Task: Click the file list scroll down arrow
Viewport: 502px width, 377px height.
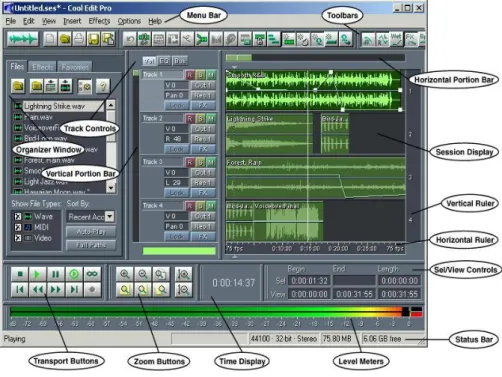Action: (x=111, y=188)
